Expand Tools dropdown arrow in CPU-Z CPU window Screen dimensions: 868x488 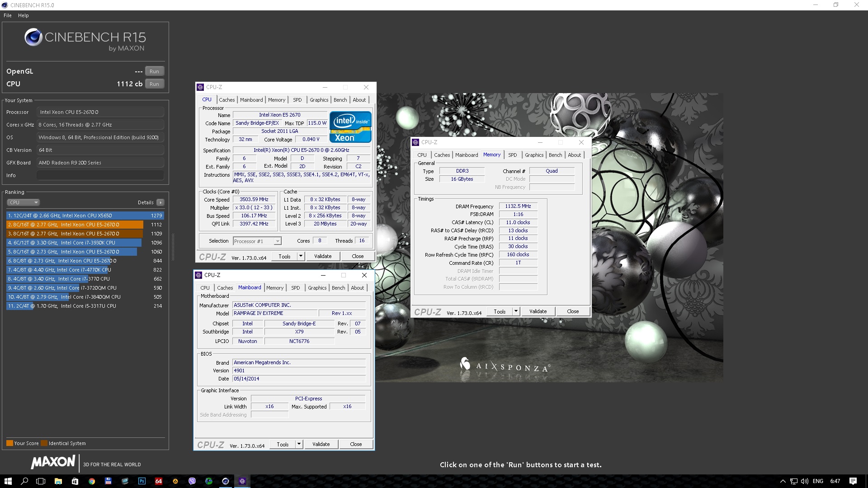click(x=300, y=256)
